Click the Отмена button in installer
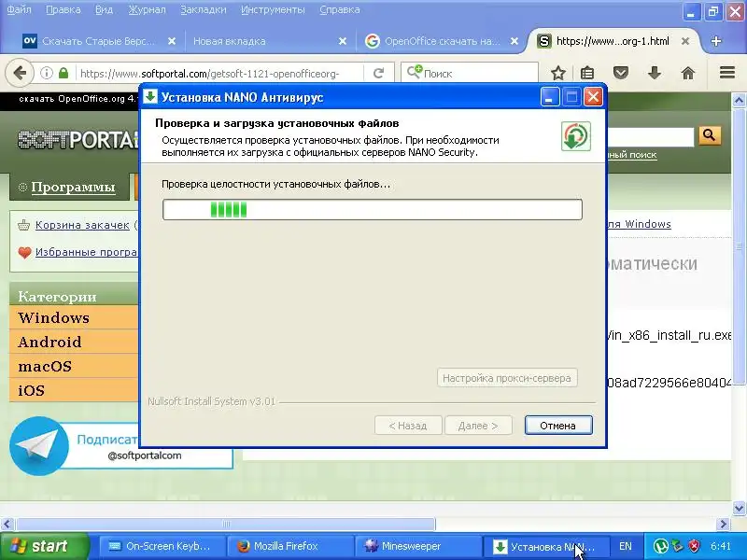Image resolution: width=747 pixels, height=560 pixels. click(x=558, y=426)
